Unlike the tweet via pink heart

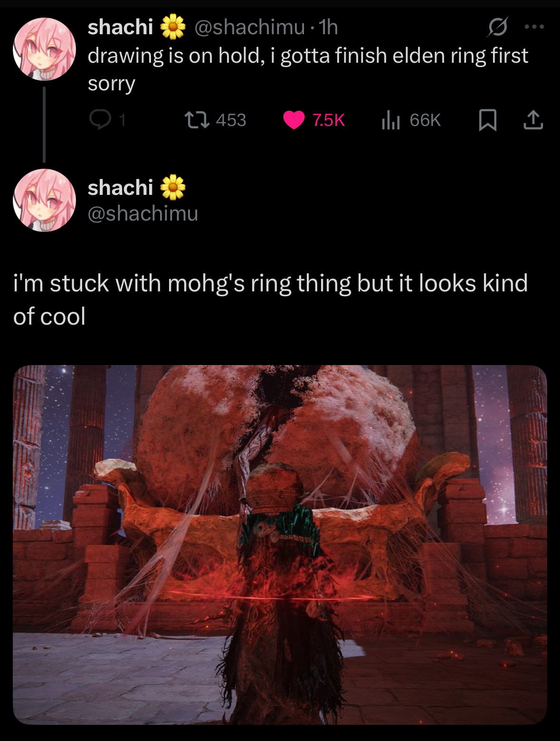click(294, 120)
